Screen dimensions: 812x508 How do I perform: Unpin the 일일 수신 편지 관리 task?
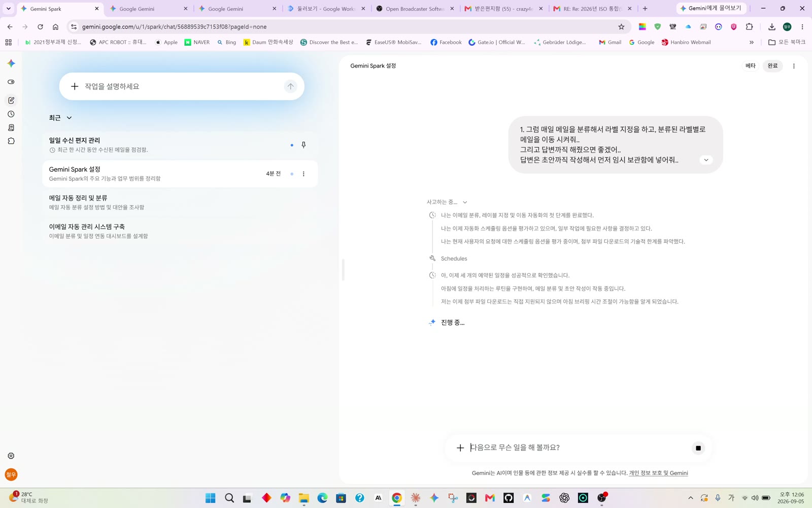(303, 145)
